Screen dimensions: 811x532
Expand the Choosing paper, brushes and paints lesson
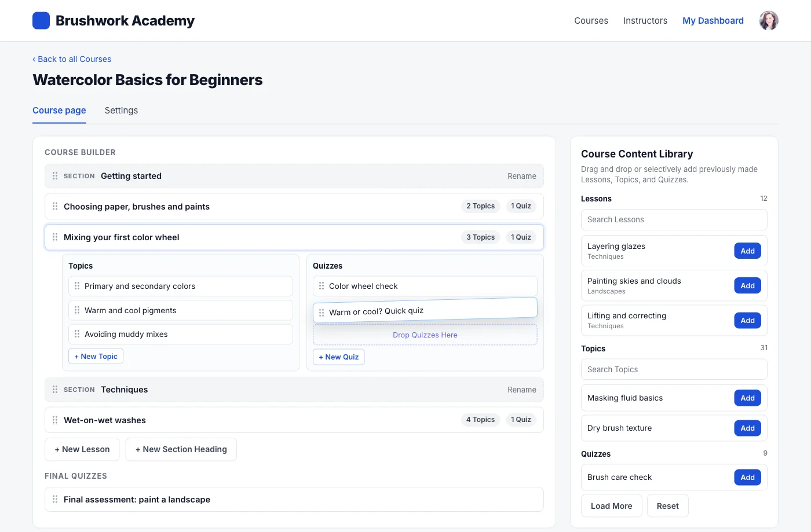click(x=294, y=206)
